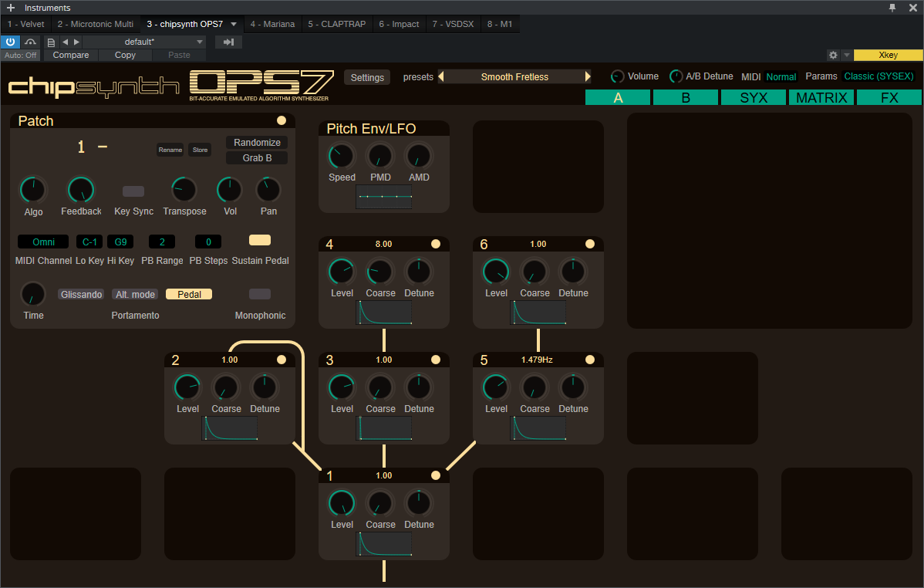Open the gear settings icon near Xkey
The height and width of the screenshot is (588, 924).
tap(832, 55)
